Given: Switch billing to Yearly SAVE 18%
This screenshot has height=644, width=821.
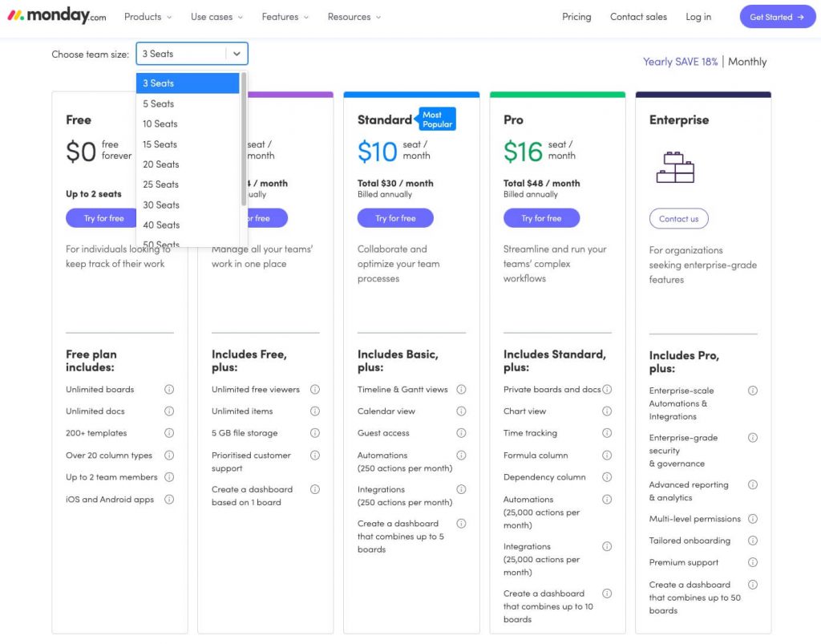Looking at the screenshot, I should point(680,62).
